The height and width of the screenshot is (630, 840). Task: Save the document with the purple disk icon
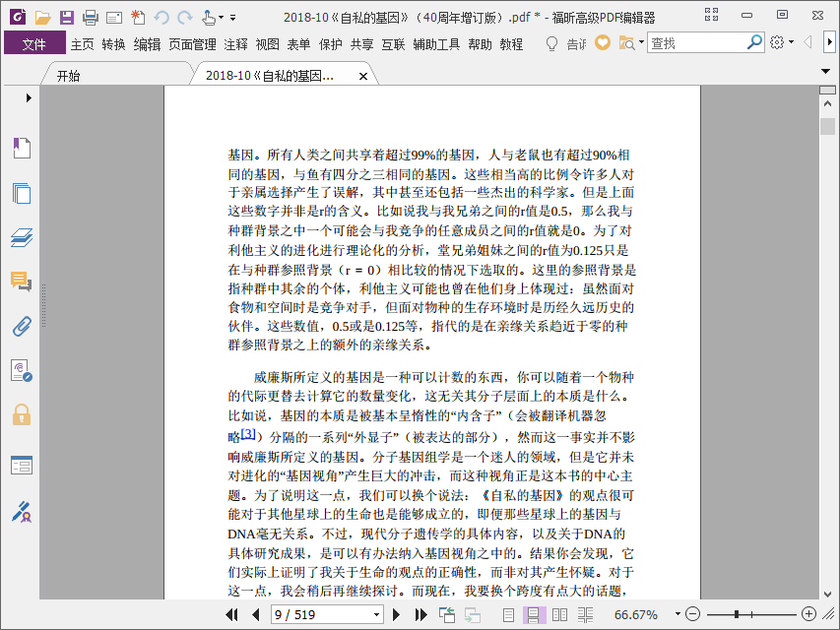pyautogui.click(x=66, y=18)
